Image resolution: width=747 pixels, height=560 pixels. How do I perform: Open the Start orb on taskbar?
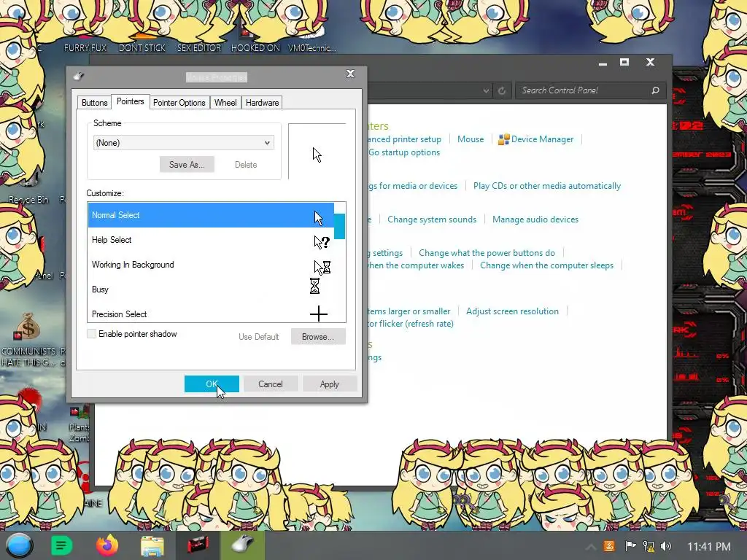pyautogui.click(x=19, y=545)
